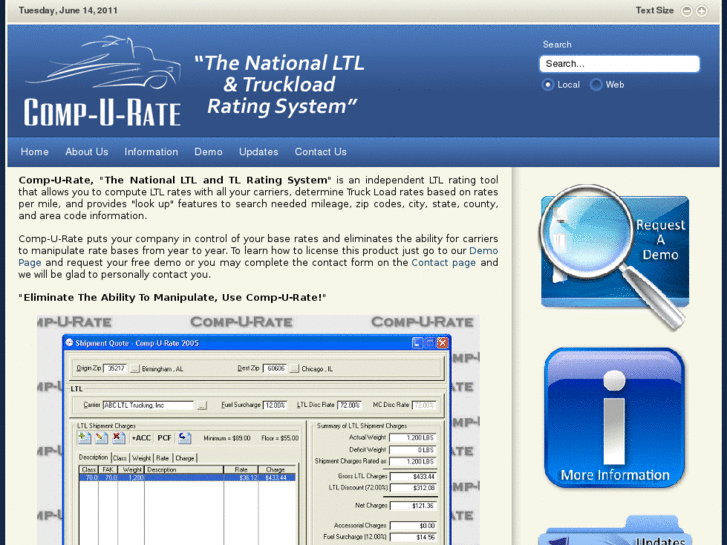The height and width of the screenshot is (545, 727).
Task: Click the national LTL rating system tagline
Action: [x=279, y=84]
